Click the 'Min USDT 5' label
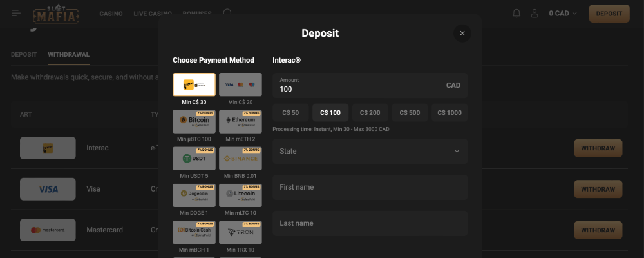This screenshot has width=644, height=258. pos(194,176)
